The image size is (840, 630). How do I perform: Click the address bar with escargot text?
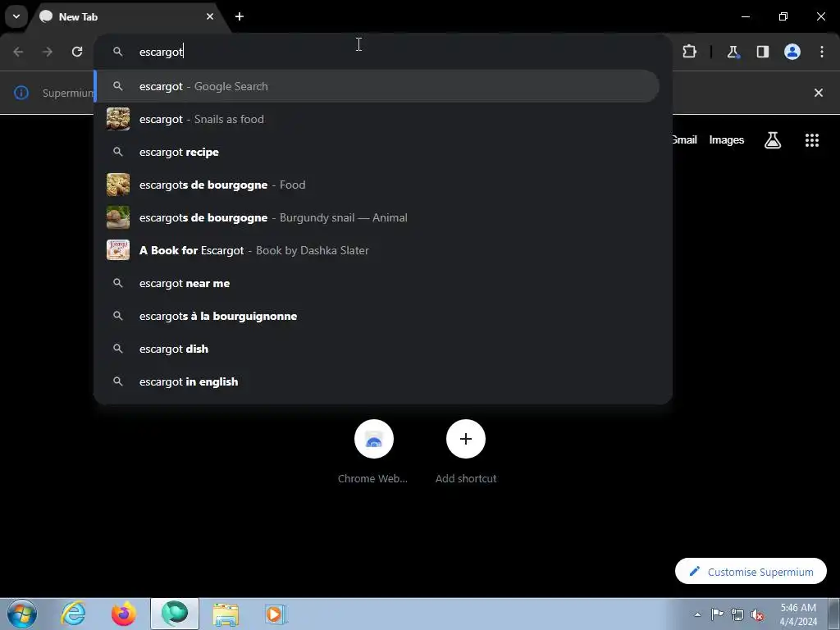click(383, 52)
